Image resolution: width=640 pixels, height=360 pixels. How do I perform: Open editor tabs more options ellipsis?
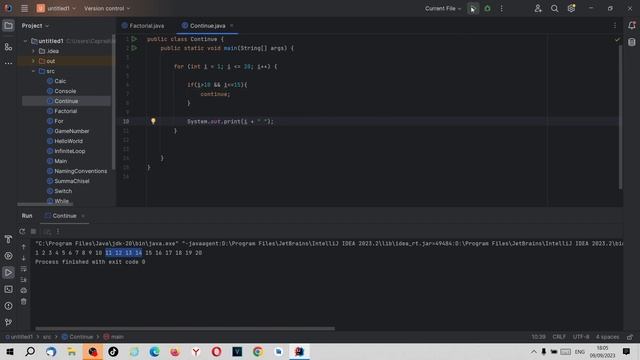615,26
